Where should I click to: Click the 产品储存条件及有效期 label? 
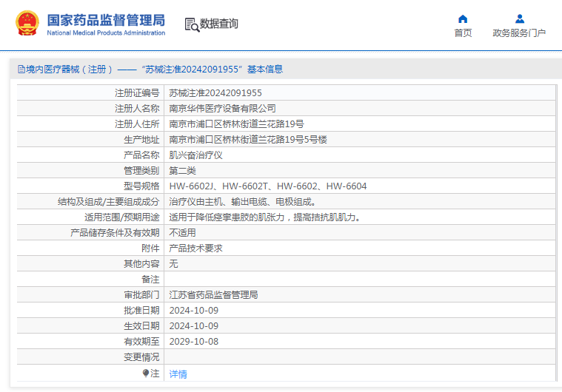(115, 233)
